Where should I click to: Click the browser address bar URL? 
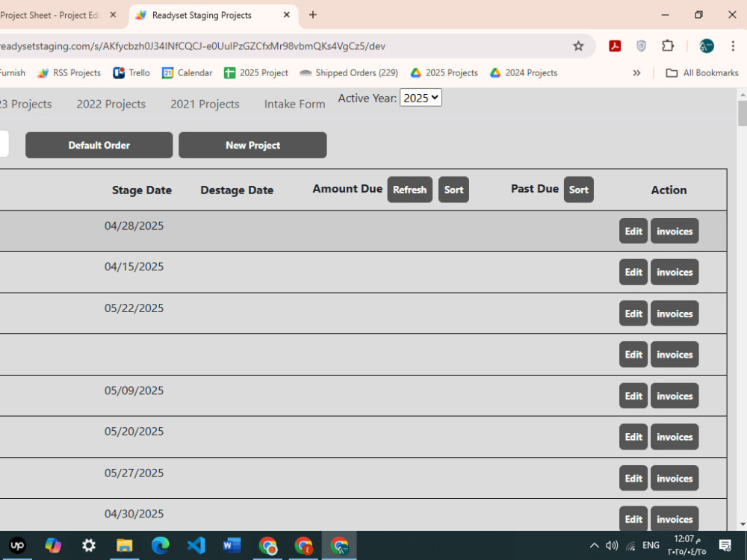click(193, 46)
